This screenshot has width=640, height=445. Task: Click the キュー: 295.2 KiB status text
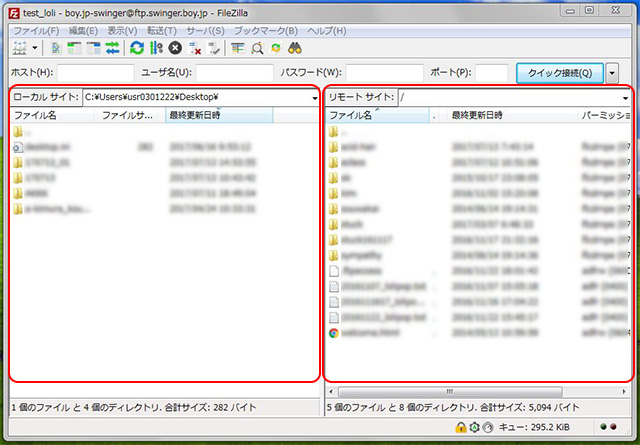pos(534,427)
